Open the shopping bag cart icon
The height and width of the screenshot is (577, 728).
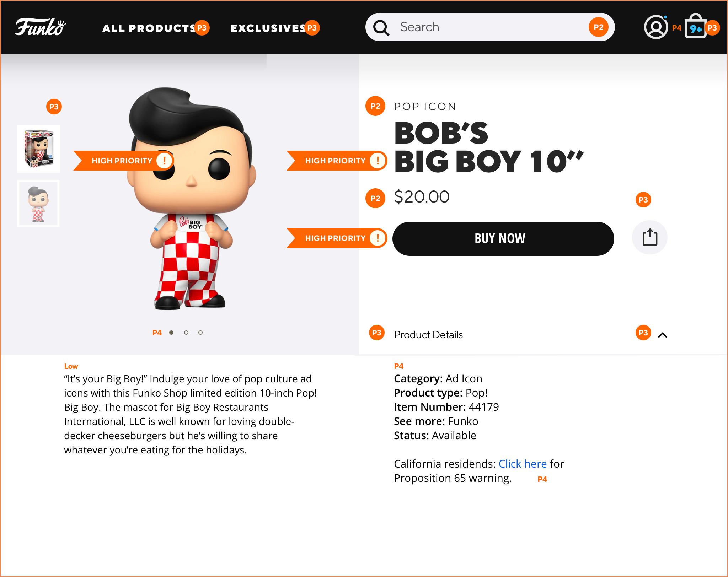695,27
